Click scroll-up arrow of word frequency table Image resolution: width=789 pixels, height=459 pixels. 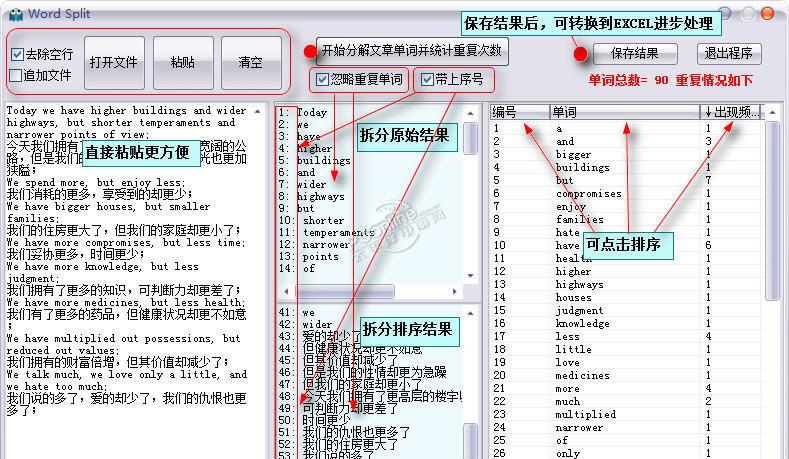pyautogui.click(x=772, y=112)
